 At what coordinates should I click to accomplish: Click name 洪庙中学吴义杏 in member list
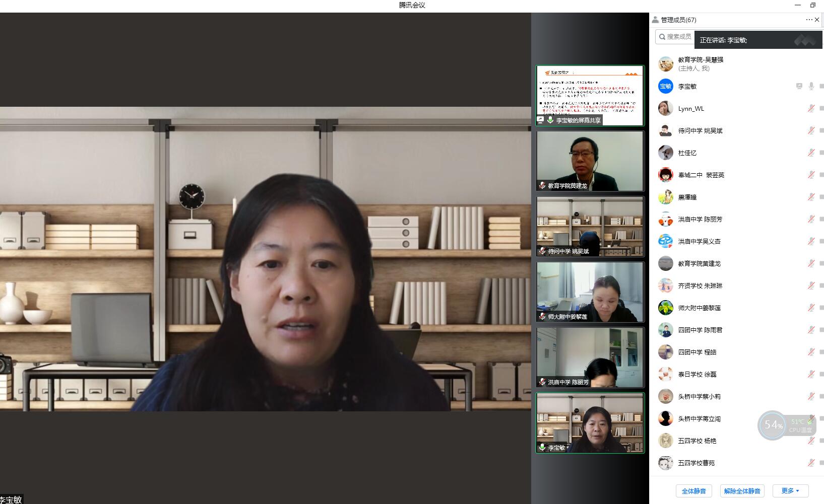(x=700, y=241)
